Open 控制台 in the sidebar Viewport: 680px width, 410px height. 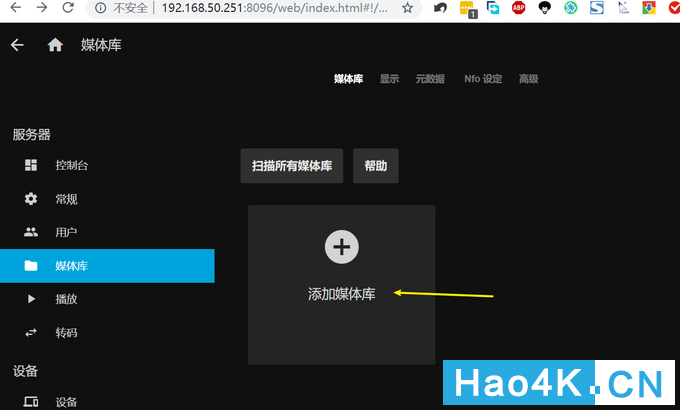(107, 165)
